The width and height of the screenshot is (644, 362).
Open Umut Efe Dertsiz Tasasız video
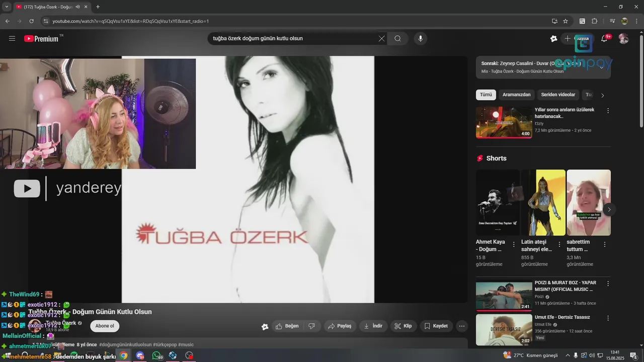click(504, 330)
